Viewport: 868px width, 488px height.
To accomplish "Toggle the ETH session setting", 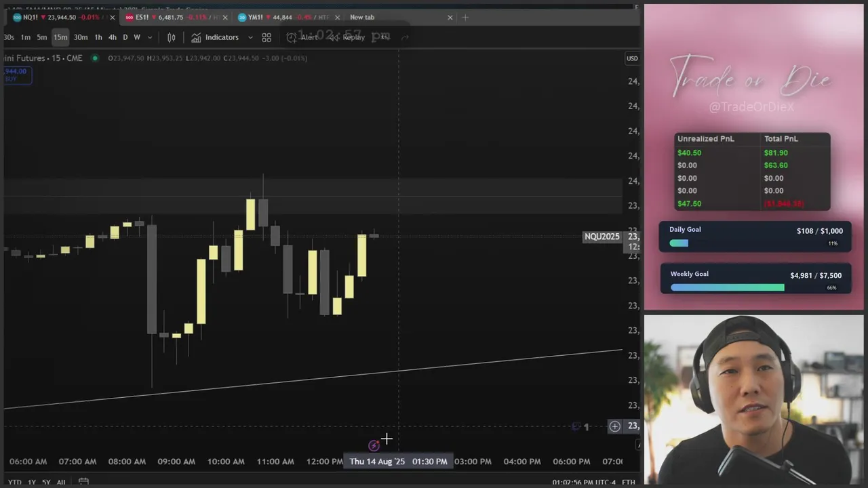I will (629, 482).
